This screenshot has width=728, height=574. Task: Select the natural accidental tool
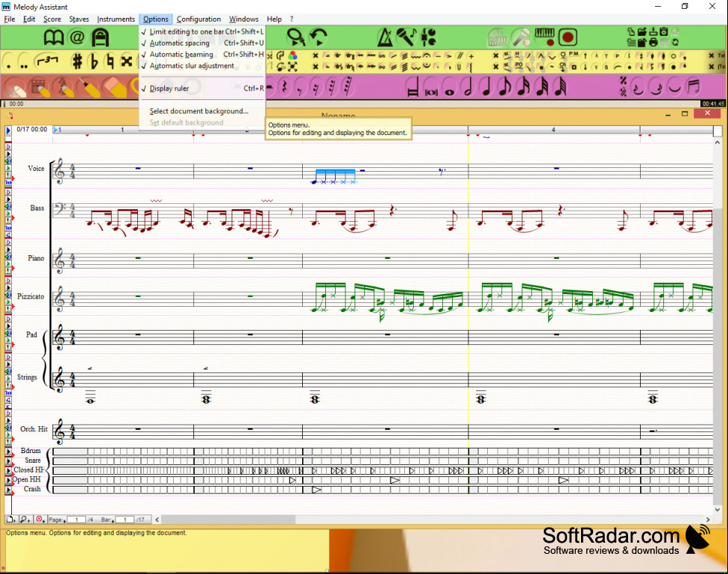coord(110,61)
